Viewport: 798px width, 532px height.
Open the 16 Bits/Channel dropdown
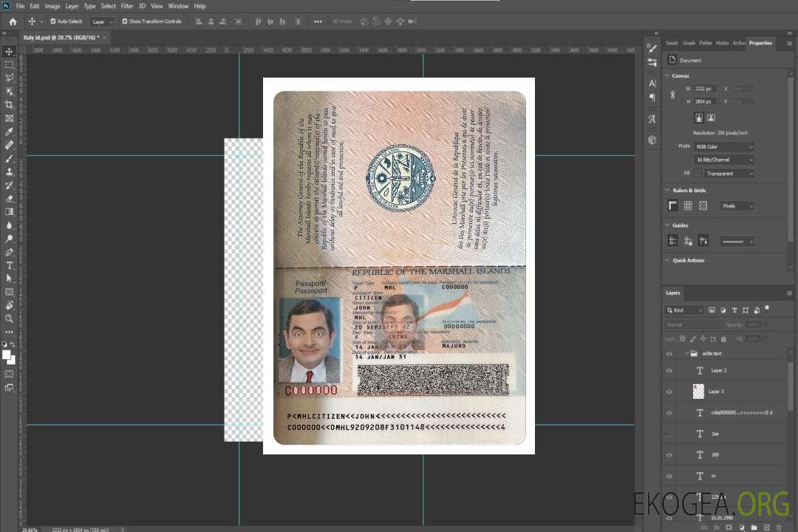pyautogui.click(x=724, y=160)
